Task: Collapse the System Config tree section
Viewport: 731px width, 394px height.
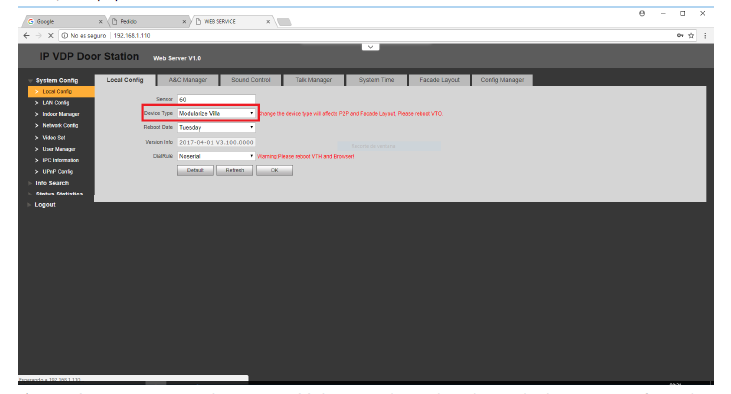Action: (x=56, y=80)
